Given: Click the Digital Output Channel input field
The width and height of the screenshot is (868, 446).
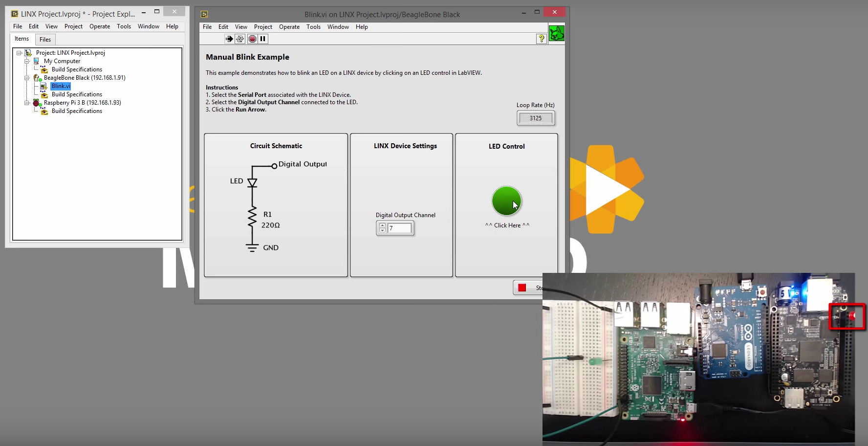Looking at the screenshot, I should [x=400, y=228].
